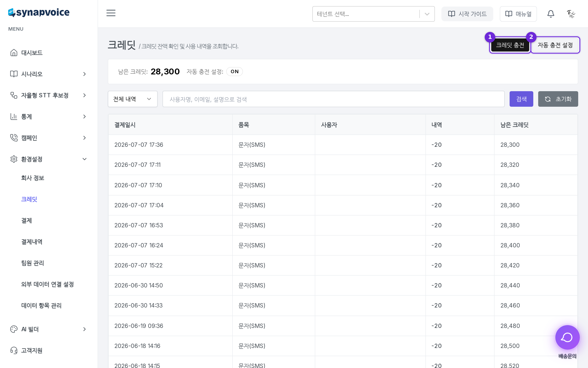Open the 결제 submenu item

tap(27, 221)
